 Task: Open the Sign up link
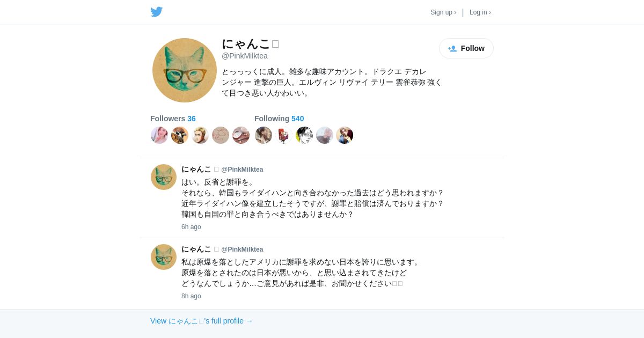[443, 12]
